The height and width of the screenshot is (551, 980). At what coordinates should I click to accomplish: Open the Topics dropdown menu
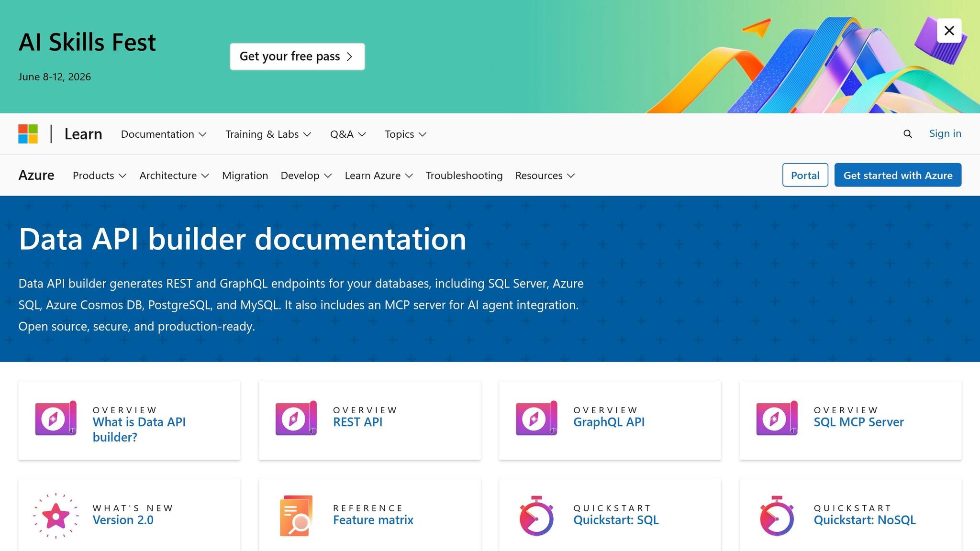405,134
